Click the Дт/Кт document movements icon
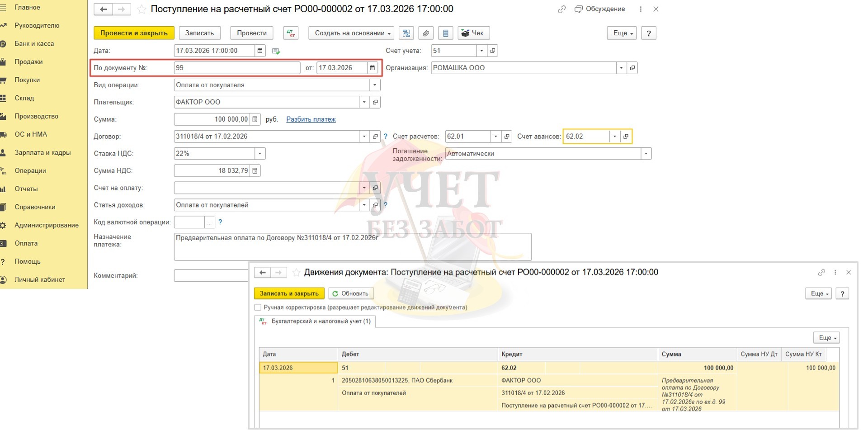Viewport: 868px width, 430px height. (291, 33)
